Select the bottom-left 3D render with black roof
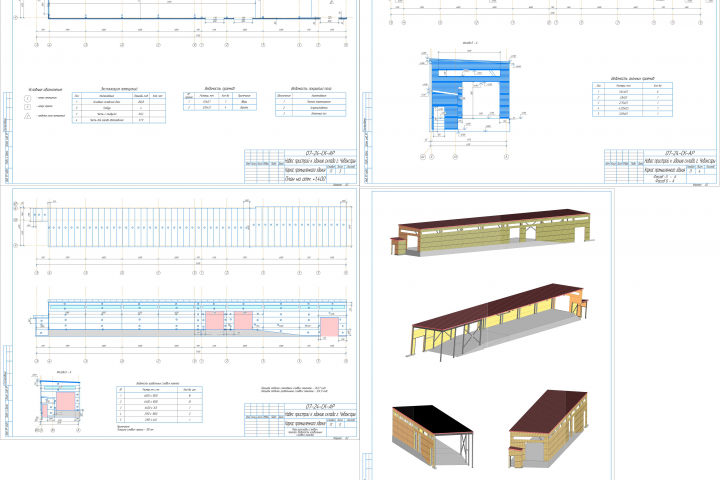The width and height of the screenshot is (720, 480). tap(433, 436)
